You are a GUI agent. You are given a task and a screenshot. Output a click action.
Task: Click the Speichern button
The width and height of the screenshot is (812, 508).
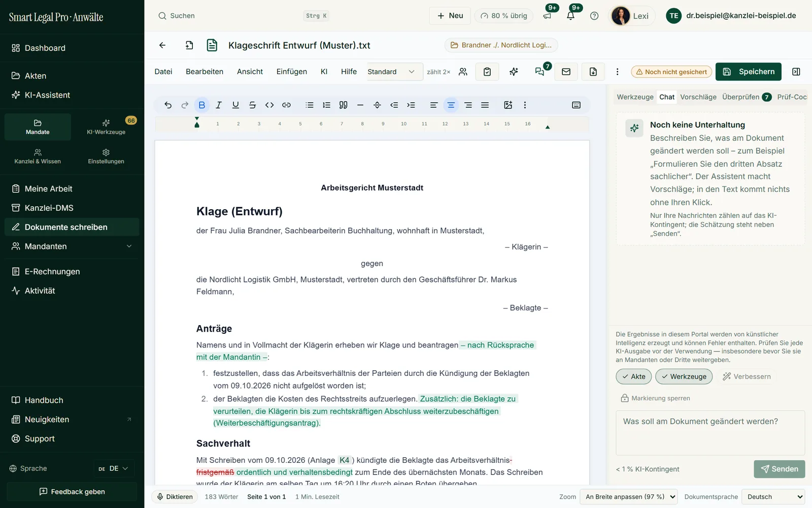749,72
